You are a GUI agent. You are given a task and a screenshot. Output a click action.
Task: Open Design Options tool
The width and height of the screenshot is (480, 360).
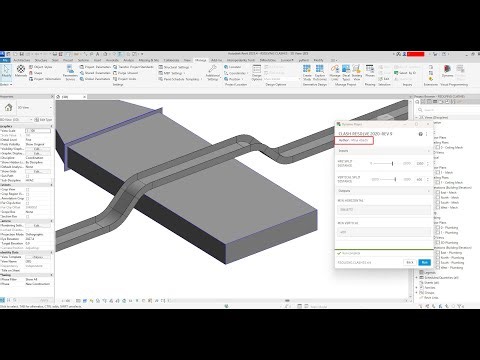pyautogui.click(x=257, y=73)
